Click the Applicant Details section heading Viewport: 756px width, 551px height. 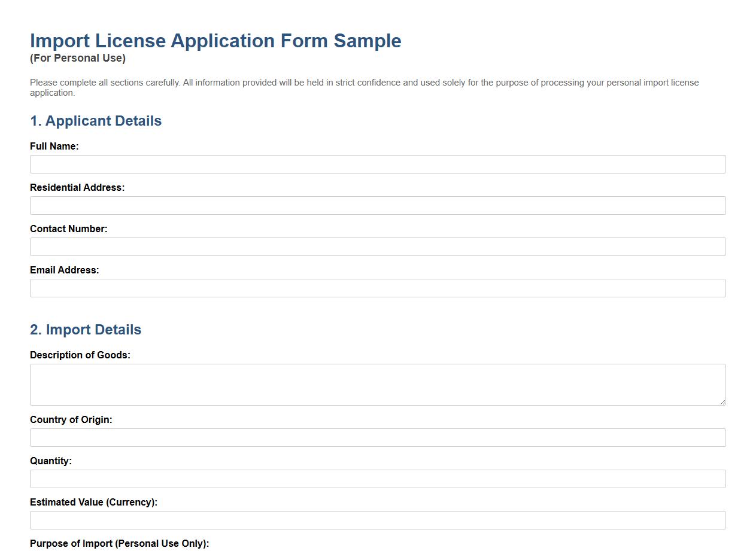[95, 121]
